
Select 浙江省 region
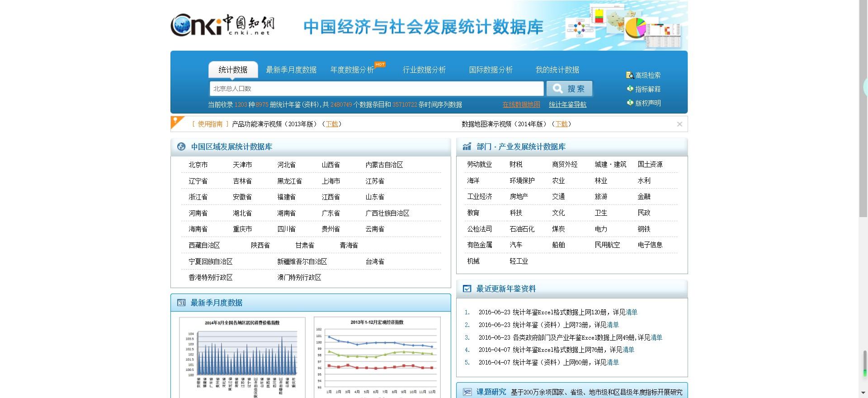point(198,197)
